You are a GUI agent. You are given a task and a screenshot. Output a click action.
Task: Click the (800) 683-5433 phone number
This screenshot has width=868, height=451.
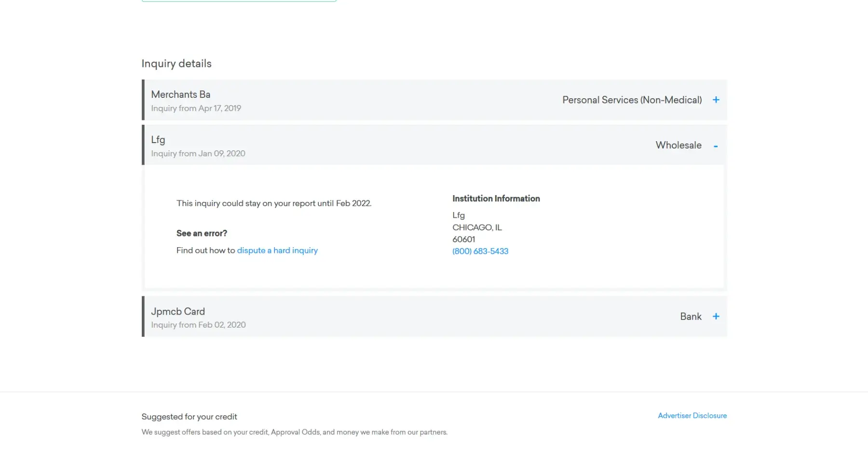(480, 252)
